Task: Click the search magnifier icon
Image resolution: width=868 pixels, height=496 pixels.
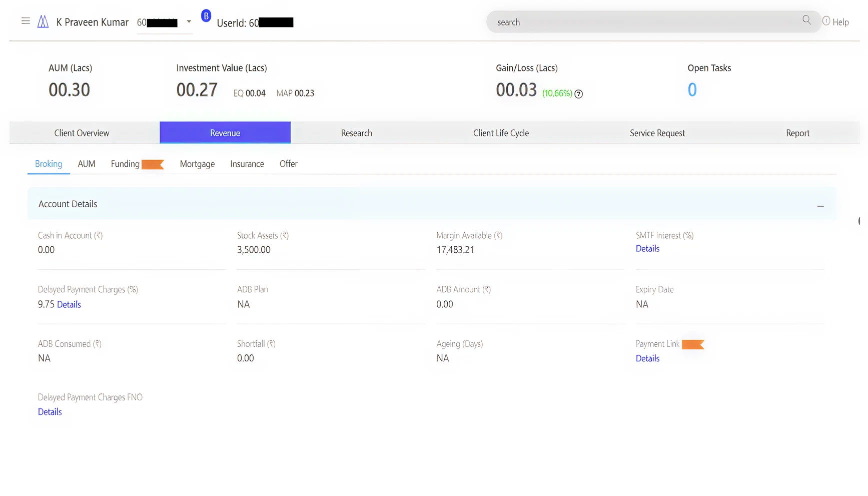Action: coord(806,20)
